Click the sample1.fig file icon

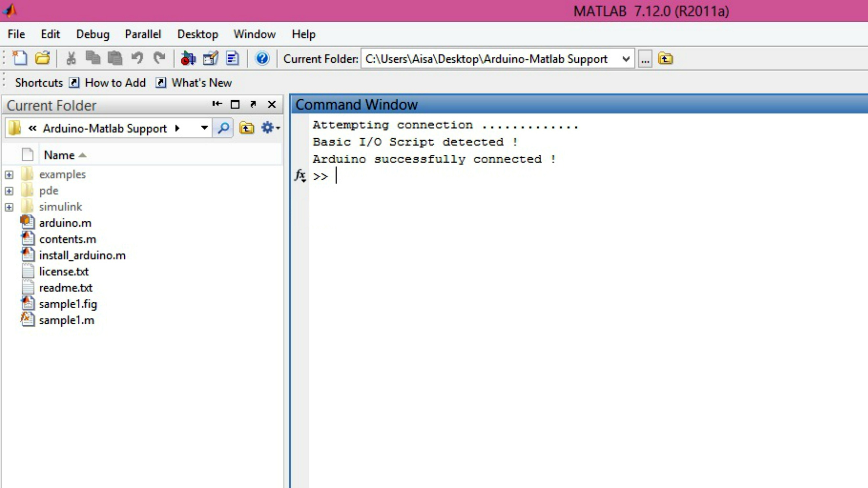click(x=27, y=303)
